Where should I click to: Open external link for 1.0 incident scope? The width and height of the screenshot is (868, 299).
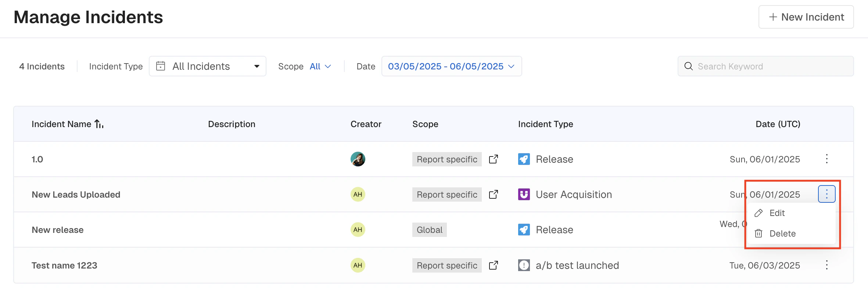(493, 159)
